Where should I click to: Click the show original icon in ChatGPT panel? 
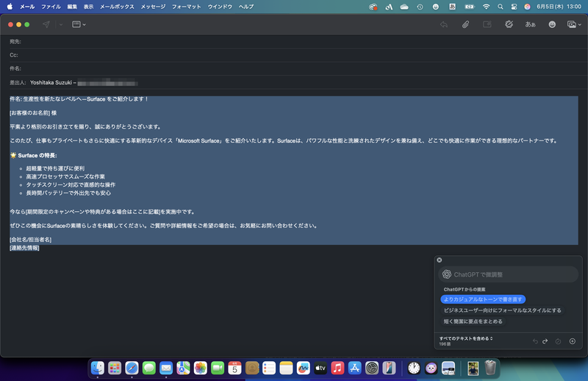(558, 341)
